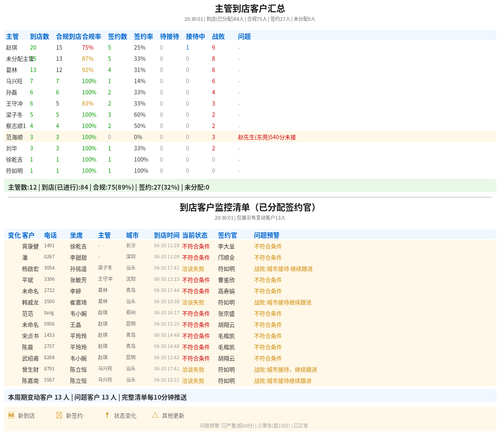Click the 31% sign rate cell
500x448 pixels.
[x=140, y=70]
